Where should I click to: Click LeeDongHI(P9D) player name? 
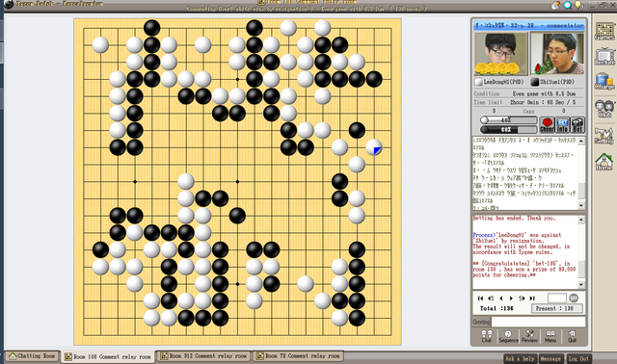[503, 82]
